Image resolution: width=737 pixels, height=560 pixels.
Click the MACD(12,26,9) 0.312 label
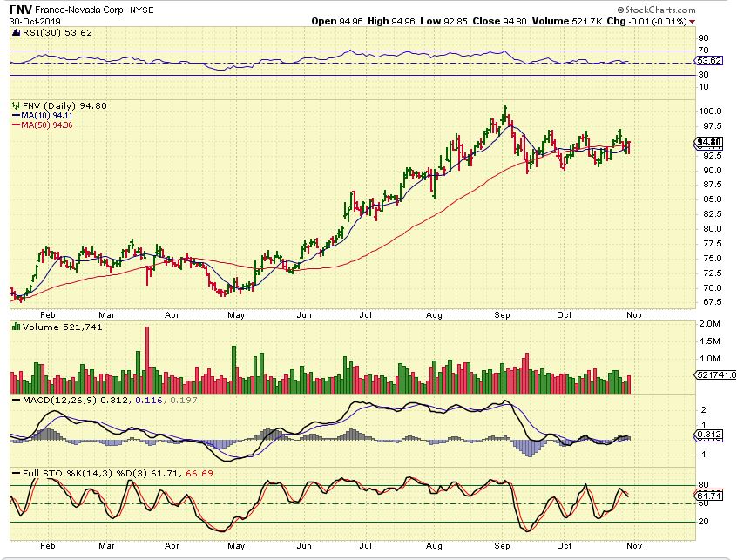coord(75,401)
